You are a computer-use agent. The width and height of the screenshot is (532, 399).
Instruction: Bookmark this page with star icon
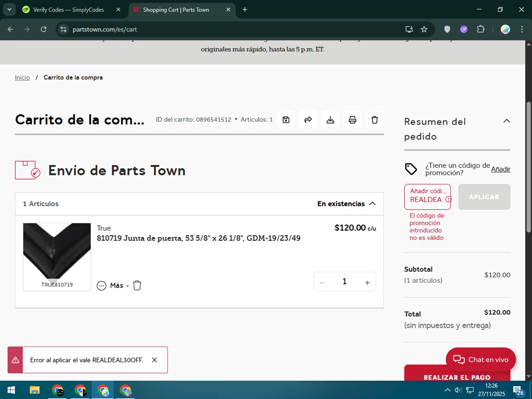[x=424, y=29]
